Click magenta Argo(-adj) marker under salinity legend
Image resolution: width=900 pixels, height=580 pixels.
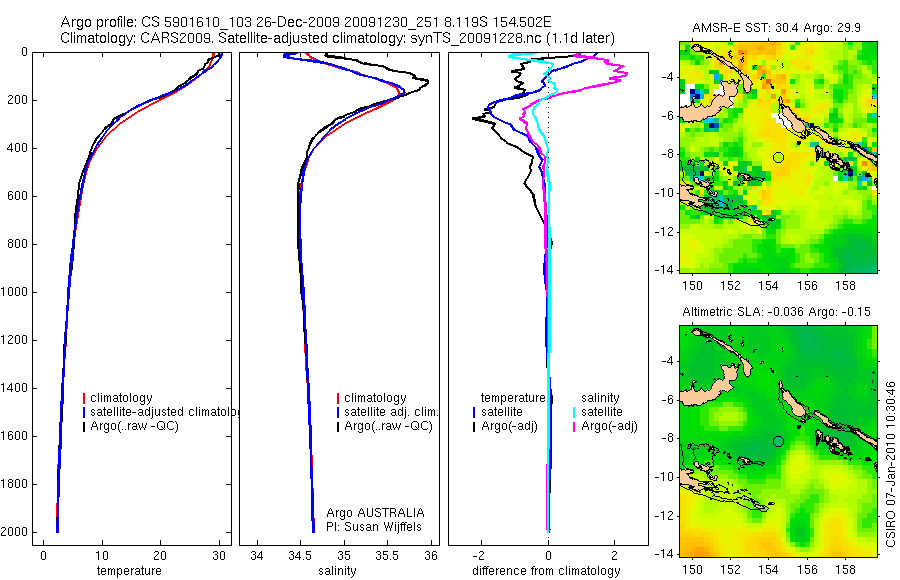pyautogui.click(x=574, y=427)
